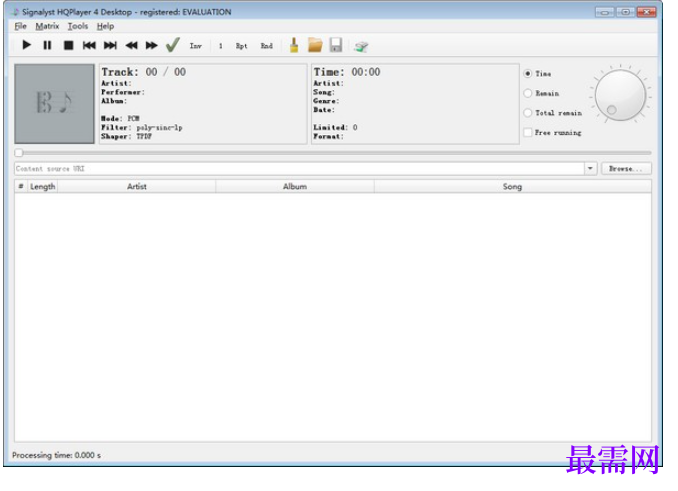
Task: Click the 'Shaper: TPDF' text
Action: pyautogui.click(x=126, y=137)
